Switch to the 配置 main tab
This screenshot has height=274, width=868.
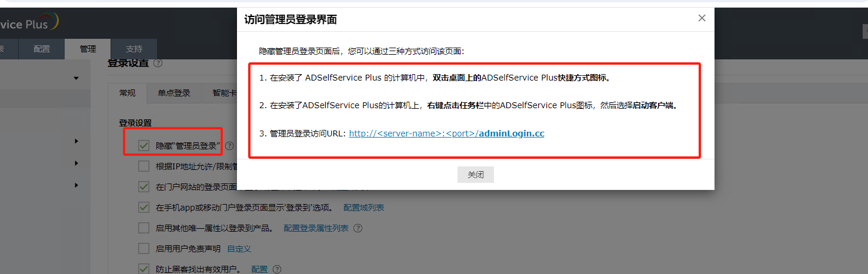42,49
